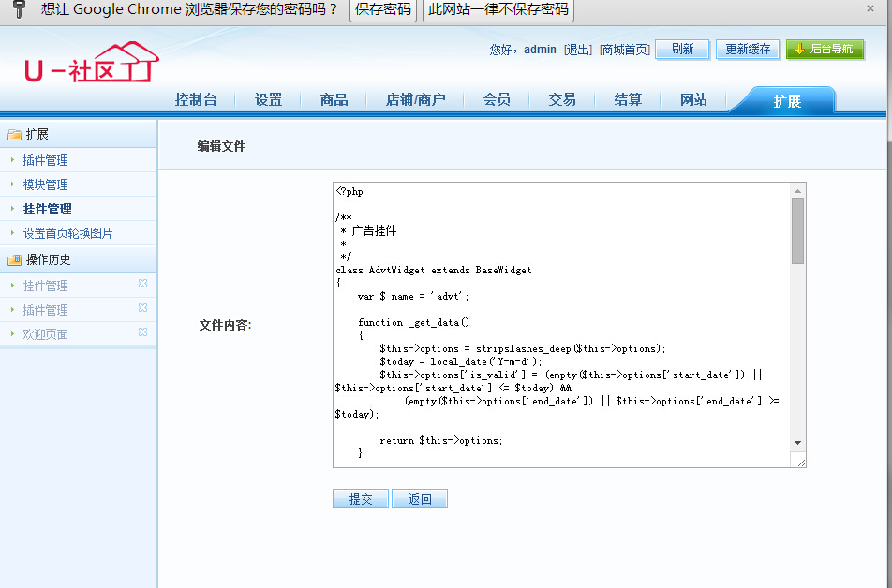Open bold 挂件管理 under 扩展
The width and height of the screenshot is (892, 588).
47,210
